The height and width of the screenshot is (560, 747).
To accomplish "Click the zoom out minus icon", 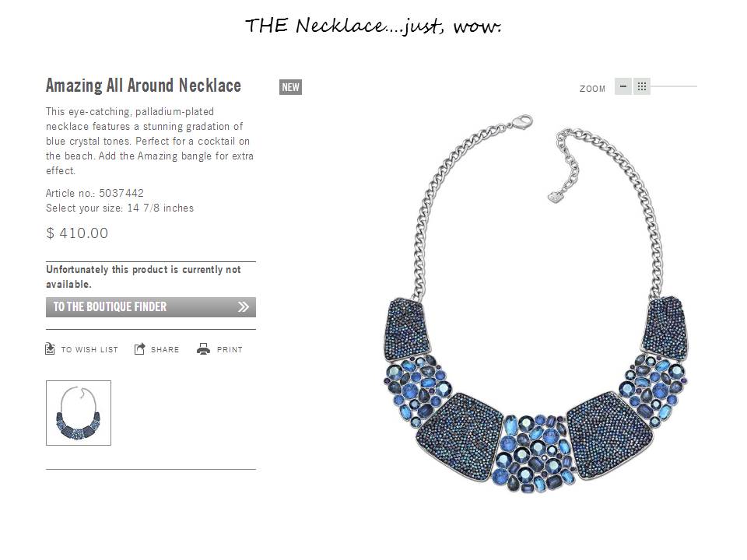I will point(622,86).
